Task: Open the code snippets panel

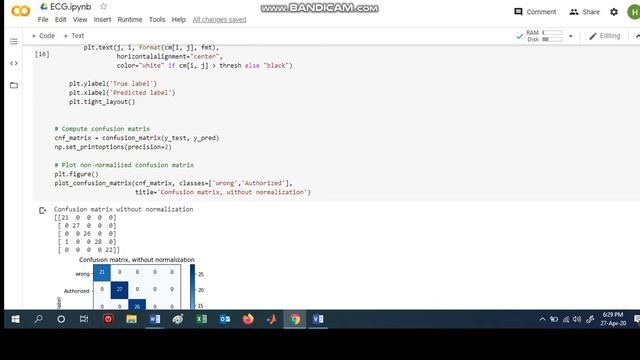Action: point(14,63)
